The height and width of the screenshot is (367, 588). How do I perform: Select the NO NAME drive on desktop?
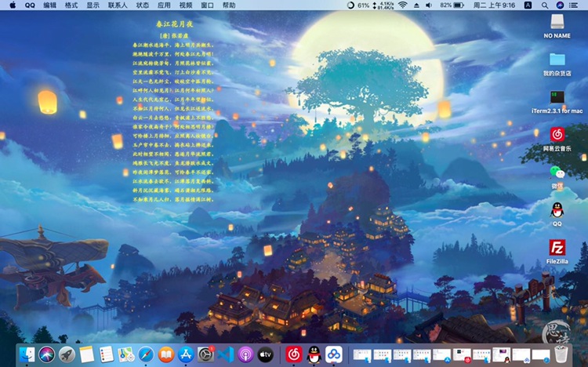557,22
